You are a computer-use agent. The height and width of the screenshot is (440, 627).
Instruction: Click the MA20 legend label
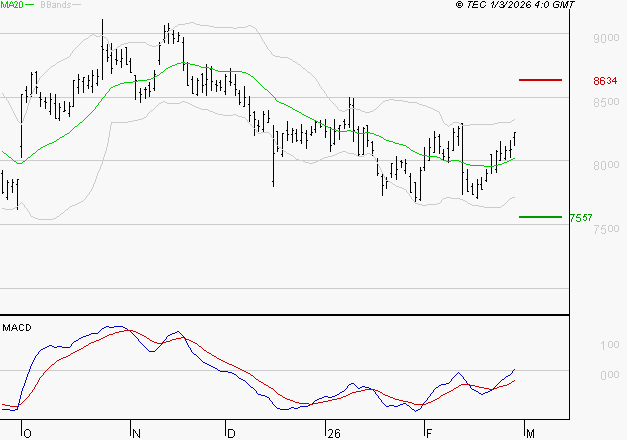point(11,6)
